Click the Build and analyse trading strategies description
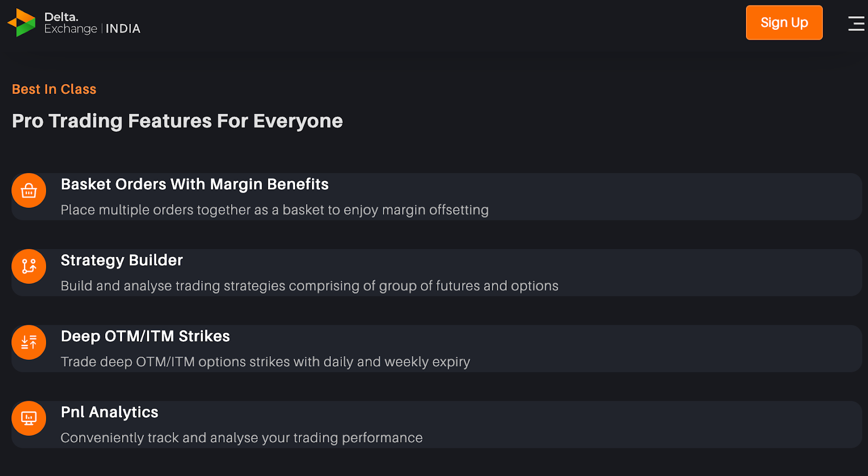868x476 pixels. tap(309, 286)
